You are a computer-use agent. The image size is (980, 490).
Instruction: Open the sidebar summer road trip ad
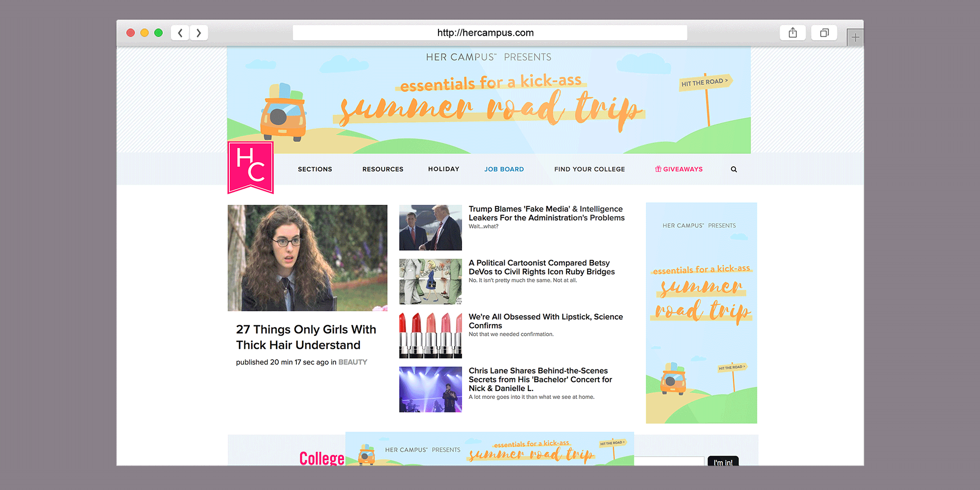(701, 313)
